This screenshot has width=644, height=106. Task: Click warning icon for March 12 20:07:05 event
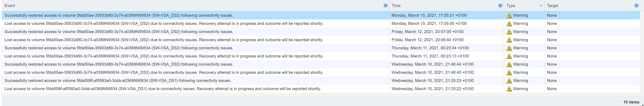click(x=509, y=32)
